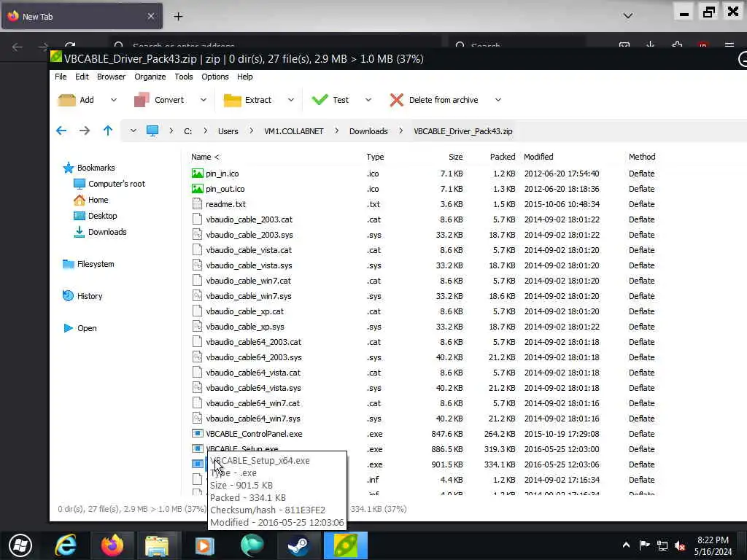Show hidden tray icons with the up chevron
The height and width of the screenshot is (560, 747).
pos(626,545)
